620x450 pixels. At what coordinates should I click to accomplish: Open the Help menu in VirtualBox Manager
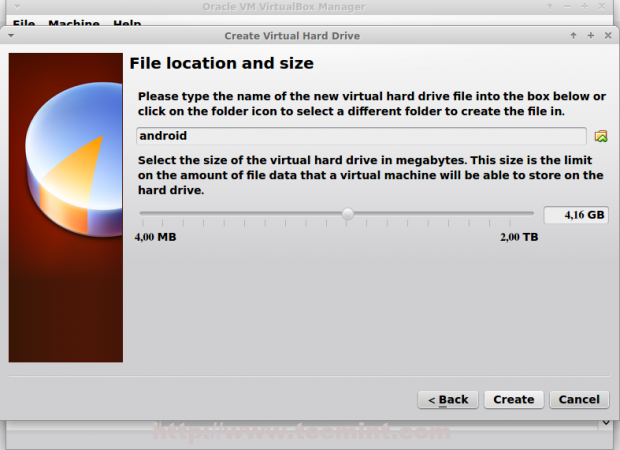point(127,23)
